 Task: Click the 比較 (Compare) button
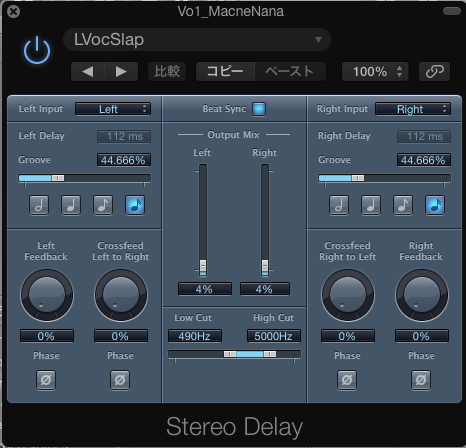(x=167, y=71)
